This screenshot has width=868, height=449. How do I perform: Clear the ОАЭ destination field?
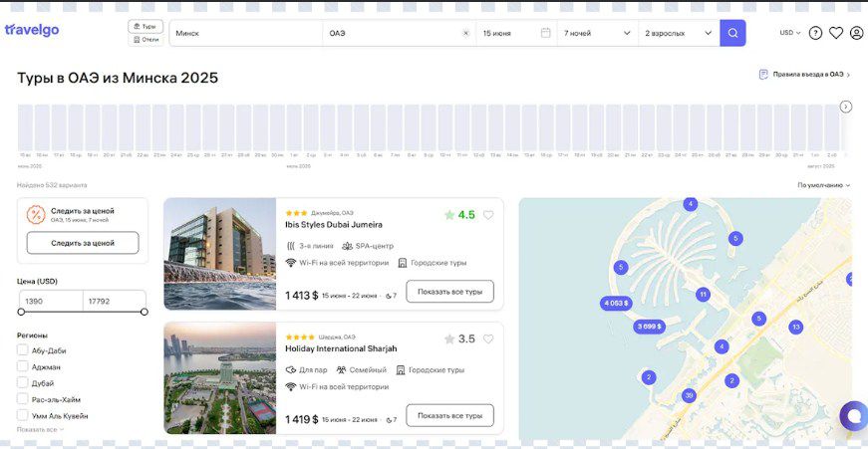tap(465, 33)
